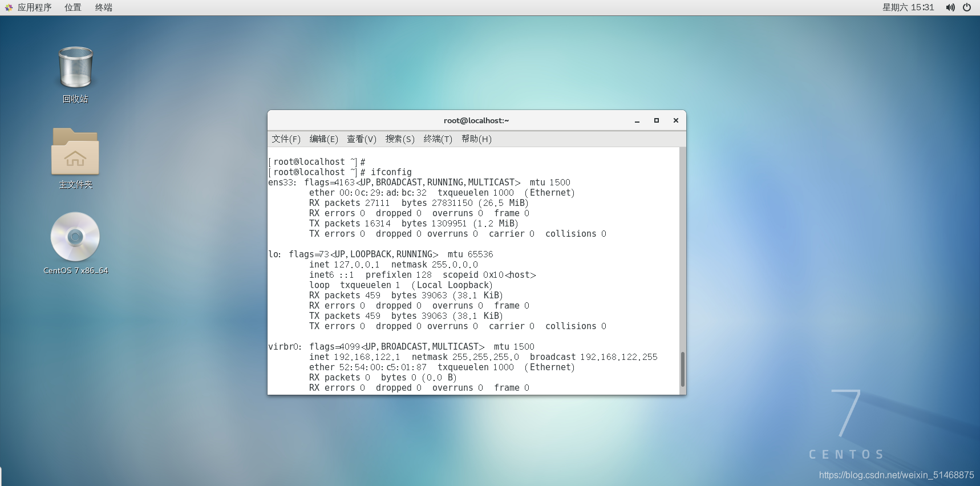Click 'RX packets 27111' text
Viewport: 980px width, 486px height.
[349, 203]
